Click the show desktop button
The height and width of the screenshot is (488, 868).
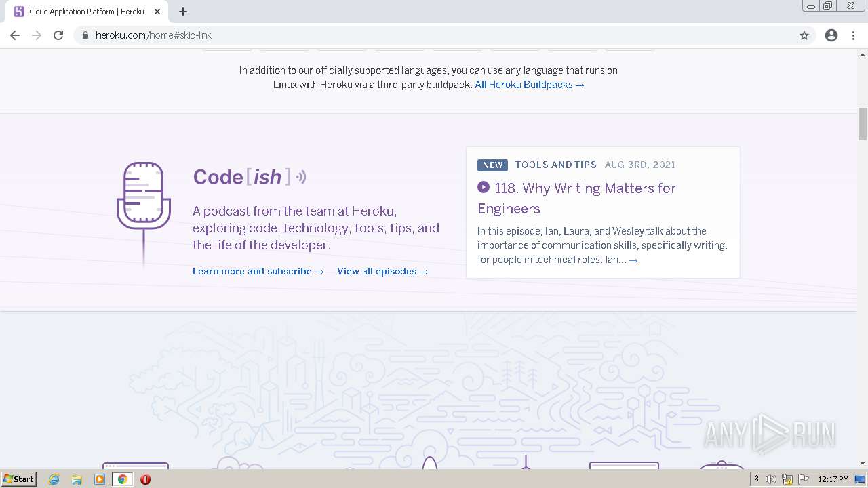[x=861, y=479]
